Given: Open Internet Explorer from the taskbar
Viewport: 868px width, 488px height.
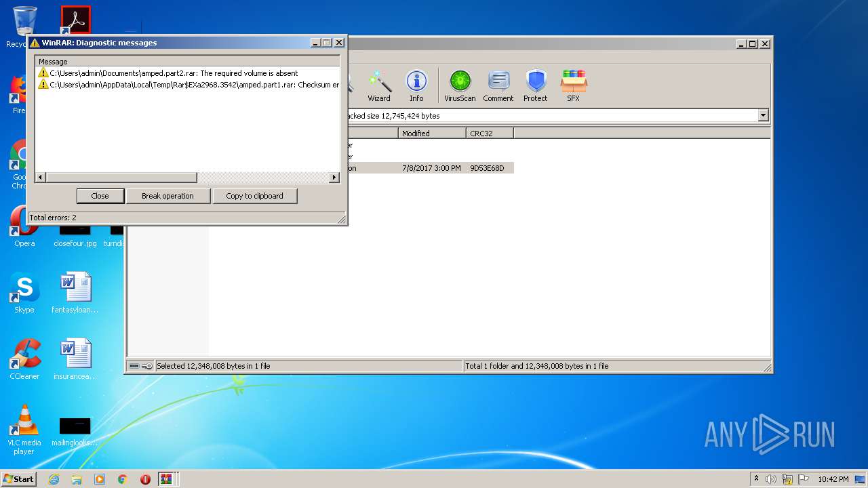Looking at the screenshot, I should [x=54, y=479].
